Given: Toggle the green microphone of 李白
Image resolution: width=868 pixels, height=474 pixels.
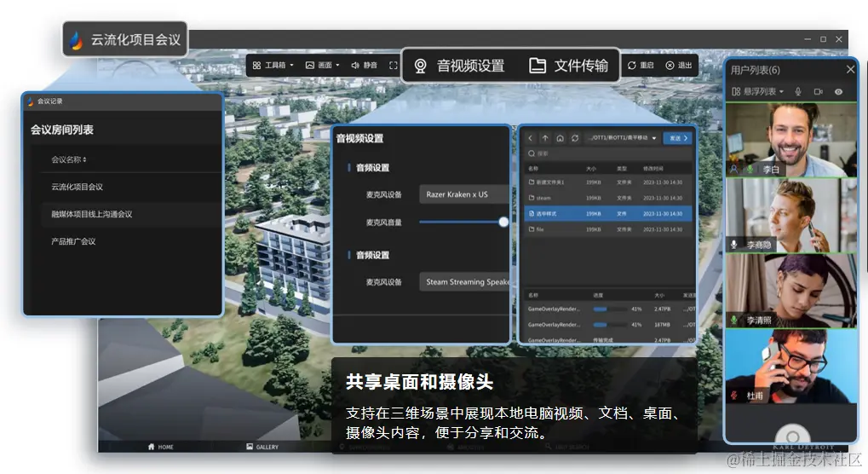Looking at the screenshot, I should [x=750, y=169].
